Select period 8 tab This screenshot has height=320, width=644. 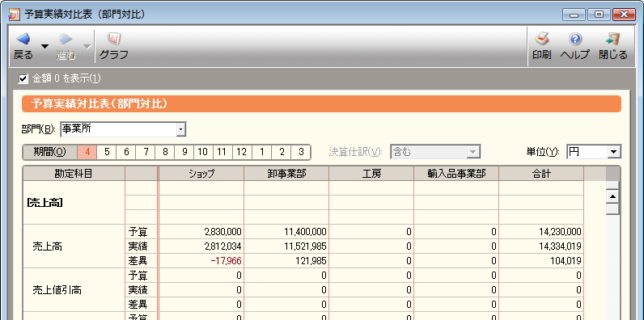(x=165, y=152)
